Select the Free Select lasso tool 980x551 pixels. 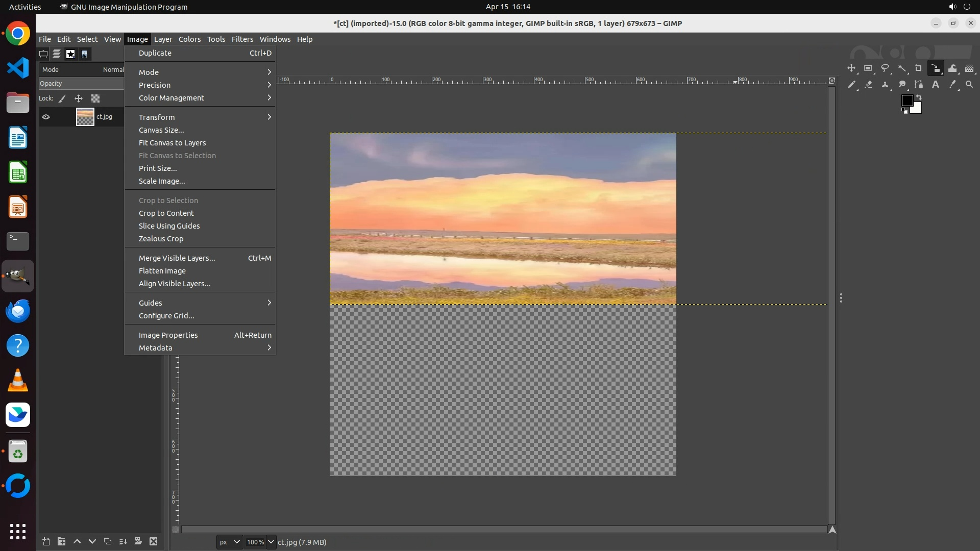(885, 68)
